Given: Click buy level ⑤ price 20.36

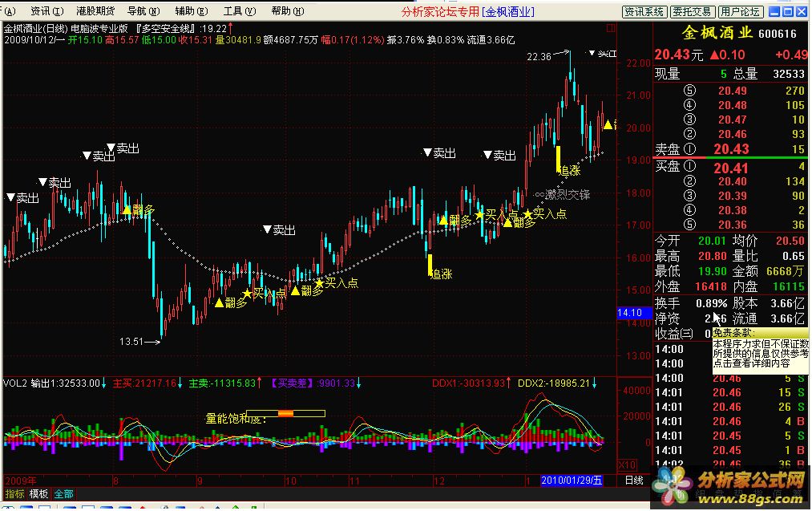Looking at the screenshot, I should coord(733,225).
